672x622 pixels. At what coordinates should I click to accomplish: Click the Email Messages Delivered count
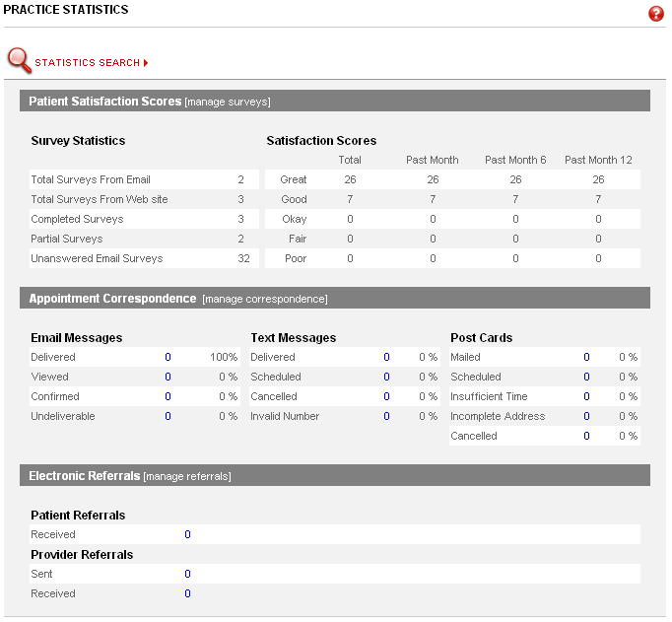tap(168, 357)
